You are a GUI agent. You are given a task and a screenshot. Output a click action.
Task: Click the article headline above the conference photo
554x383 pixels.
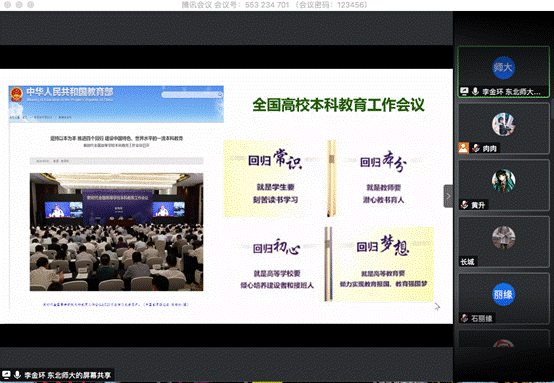point(117,138)
